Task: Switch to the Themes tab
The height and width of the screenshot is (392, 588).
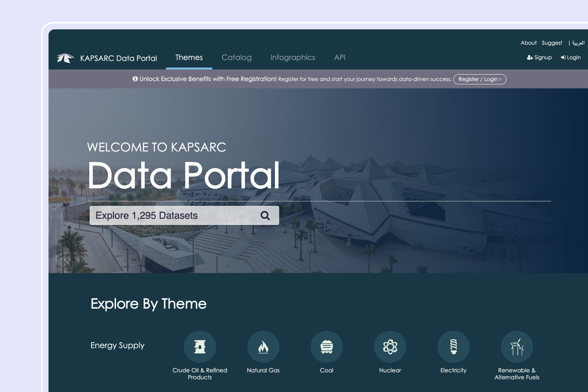Action: tap(189, 58)
